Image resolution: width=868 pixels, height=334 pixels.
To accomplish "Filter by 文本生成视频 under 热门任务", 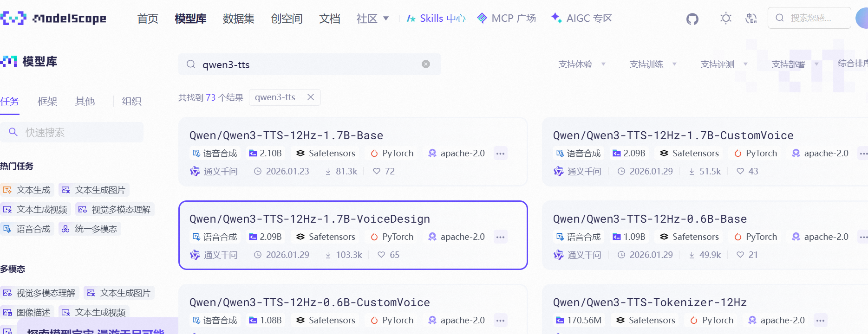I will pos(35,209).
